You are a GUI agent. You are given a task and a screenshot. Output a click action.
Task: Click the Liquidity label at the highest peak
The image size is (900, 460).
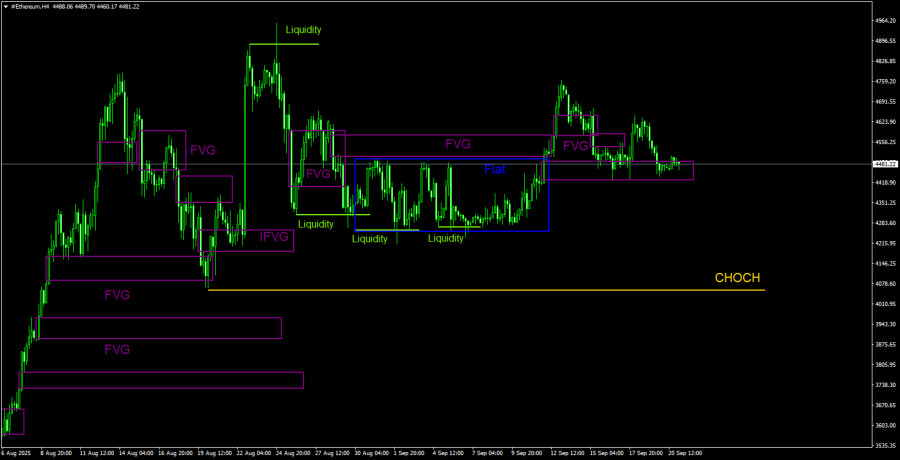pos(303,30)
